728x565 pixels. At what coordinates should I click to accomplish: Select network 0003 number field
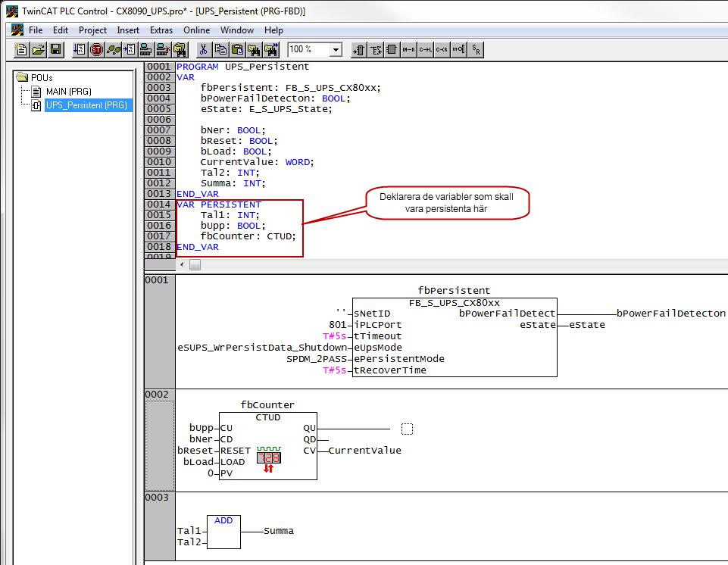(x=160, y=526)
